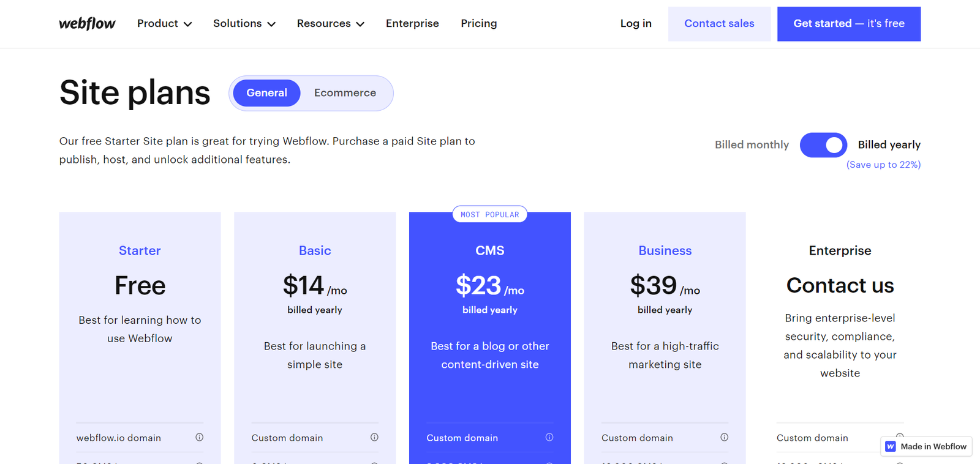Click 'Best for launching a simple site'
Screen dimensions: 980x464
pyautogui.click(x=315, y=355)
